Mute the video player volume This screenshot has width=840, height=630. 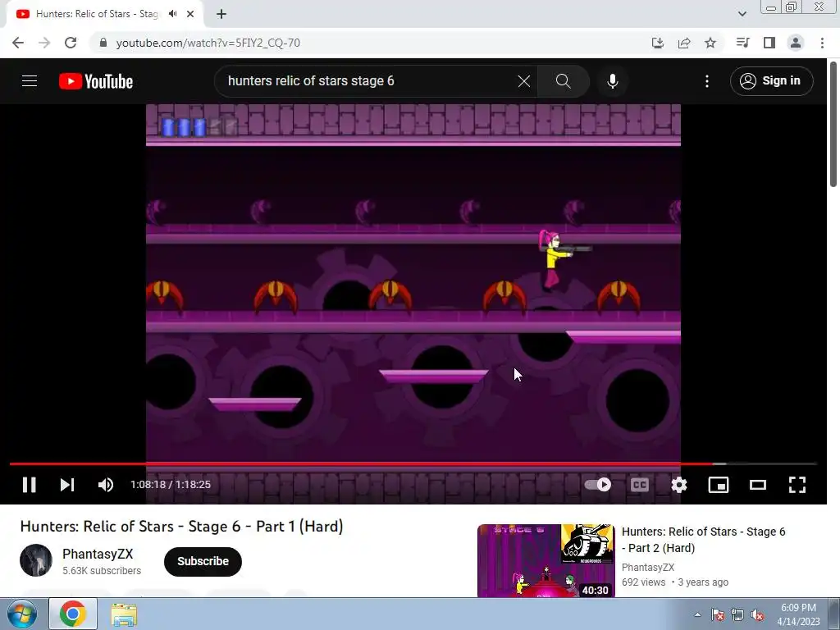pyautogui.click(x=106, y=485)
